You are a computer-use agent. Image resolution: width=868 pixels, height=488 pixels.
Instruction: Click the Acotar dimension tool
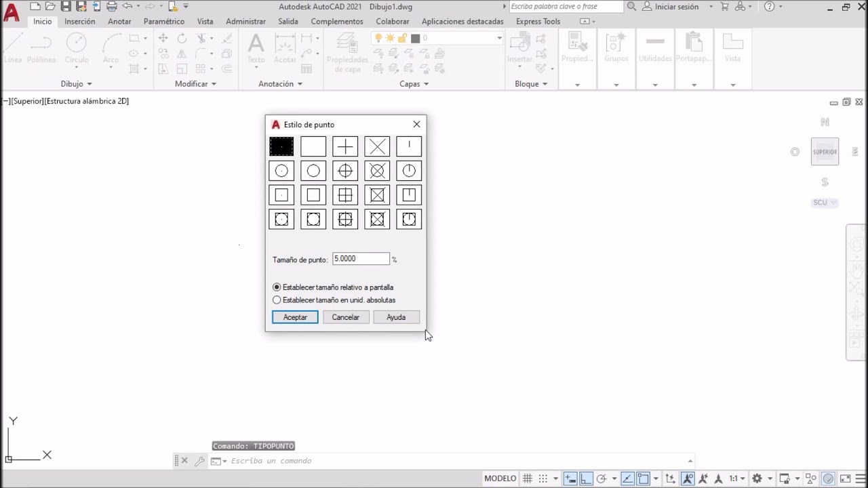tap(285, 49)
